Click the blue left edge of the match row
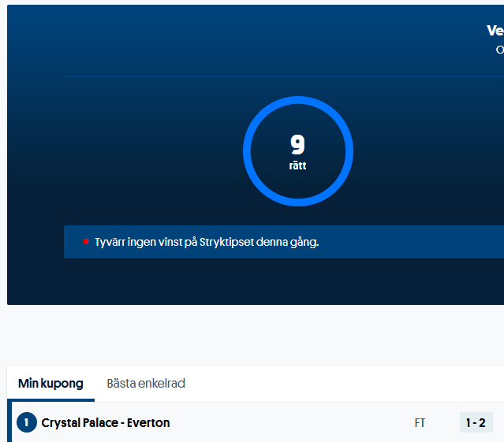Screen dimensions: 504x442 [x=9, y=423]
